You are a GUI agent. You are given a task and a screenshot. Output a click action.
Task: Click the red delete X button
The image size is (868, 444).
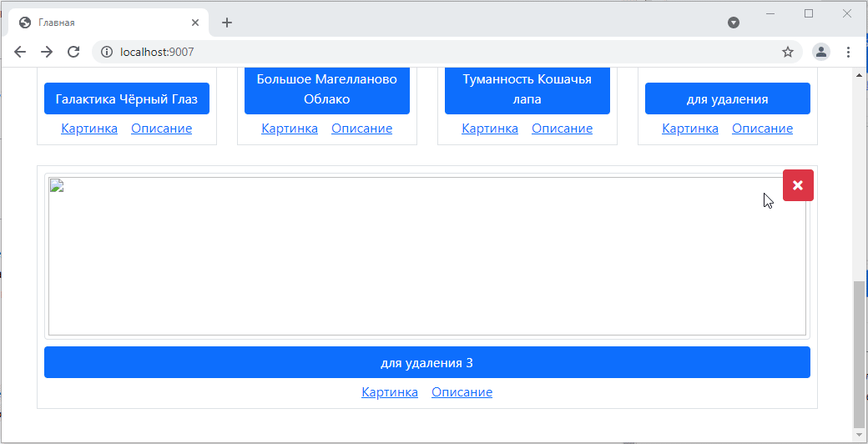point(797,185)
